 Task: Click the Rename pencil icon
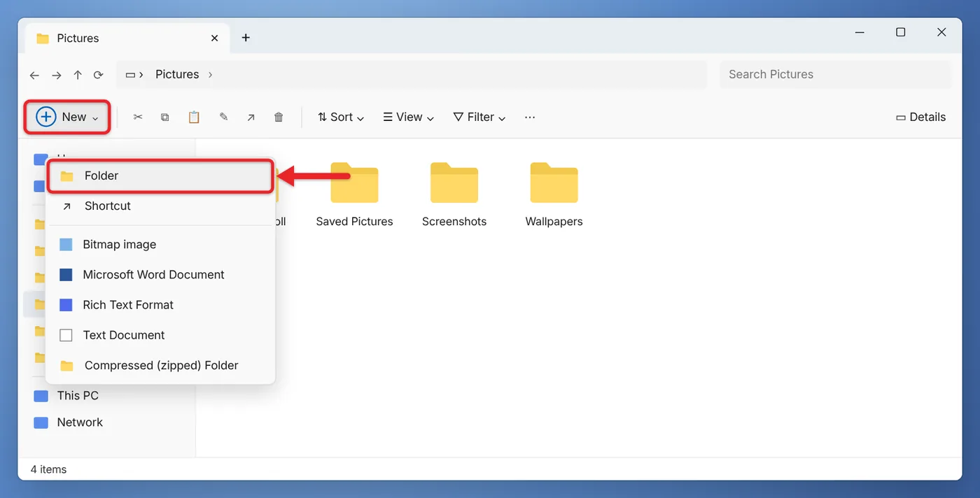pyautogui.click(x=223, y=118)
